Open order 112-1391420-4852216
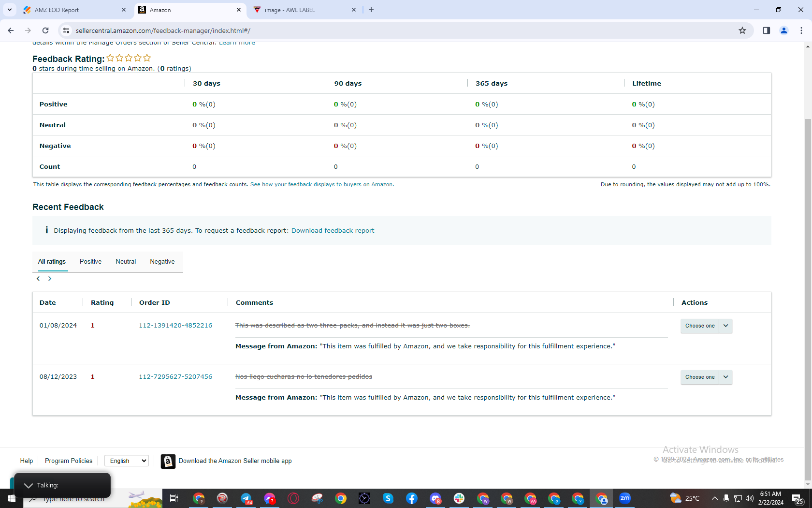Screen dimensions: 812x508 point(175,326)
